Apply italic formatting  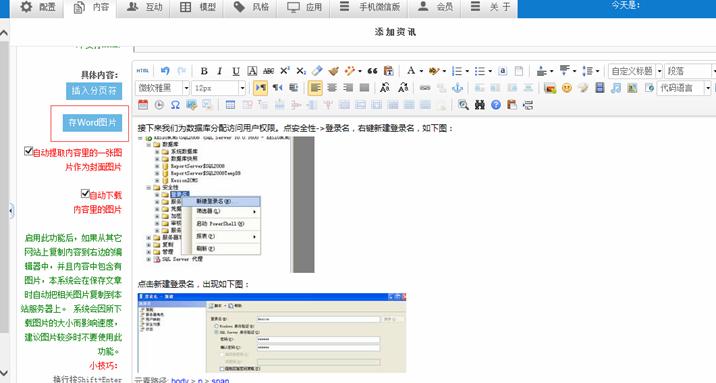point(220,71)
